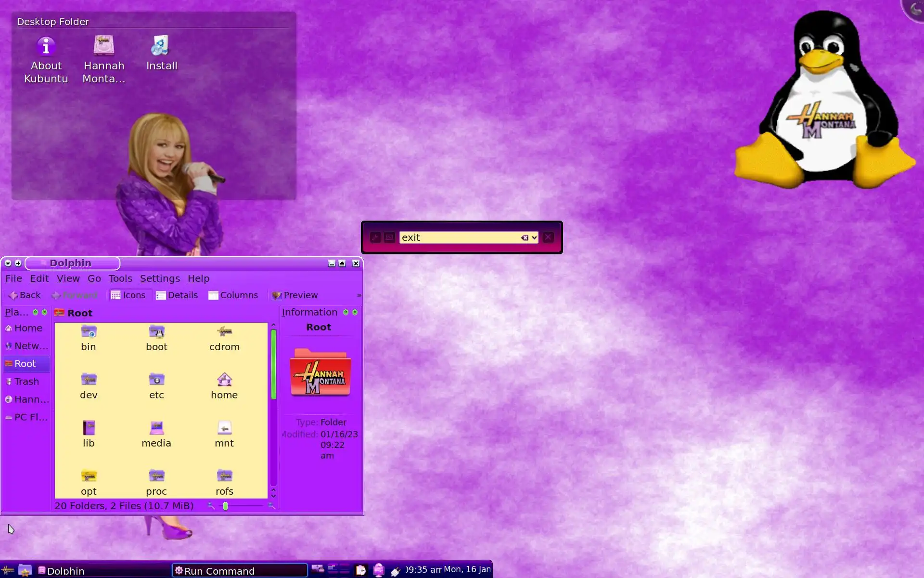Click the Back navigation button
Viewport: 924px width, 578px height.
click(x=25, y=295)
